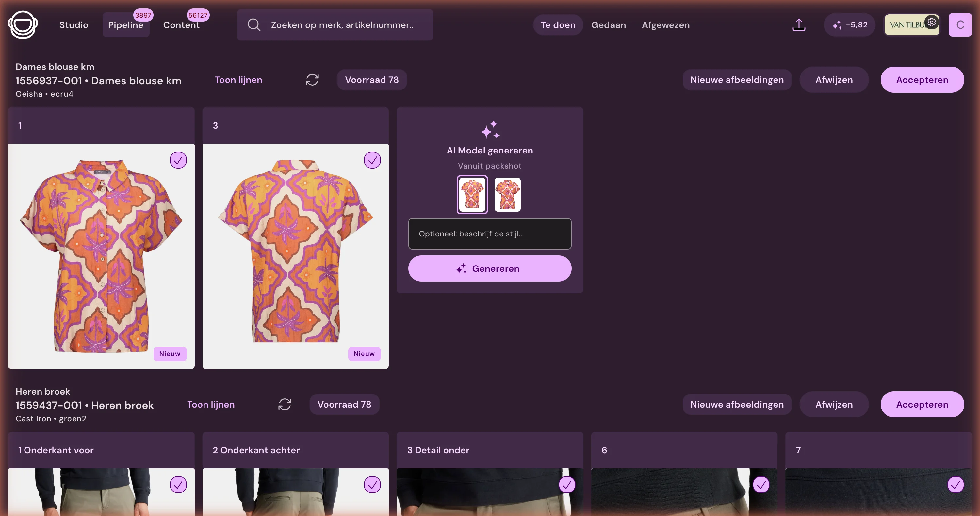
Task: Click the 1559437-001 Heren broek title
Action: pyautogui.click(x=85, y=405)
